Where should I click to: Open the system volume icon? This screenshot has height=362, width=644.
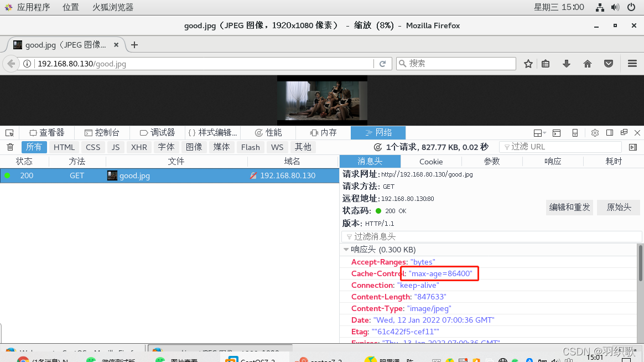click(x=615, y=7)
